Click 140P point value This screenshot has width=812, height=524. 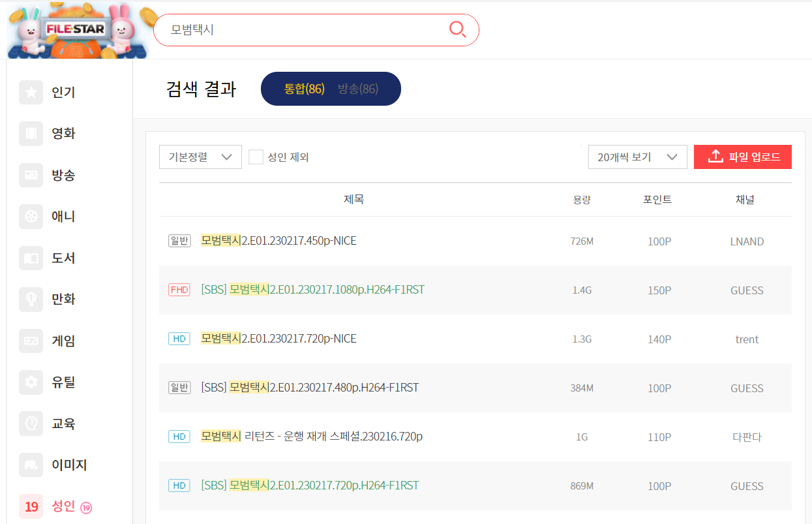pyautogui.click(x=659, y=339)
